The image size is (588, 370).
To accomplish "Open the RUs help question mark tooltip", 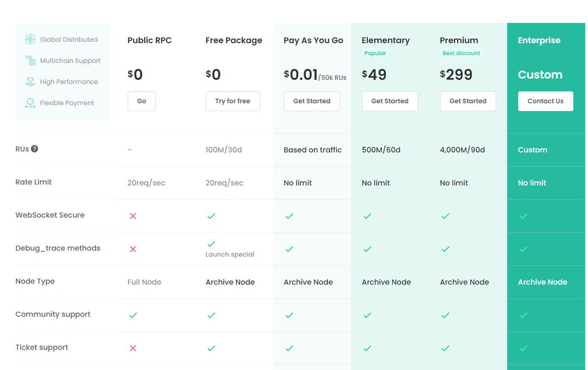I will pyautogui.click(x=33, y=148).
